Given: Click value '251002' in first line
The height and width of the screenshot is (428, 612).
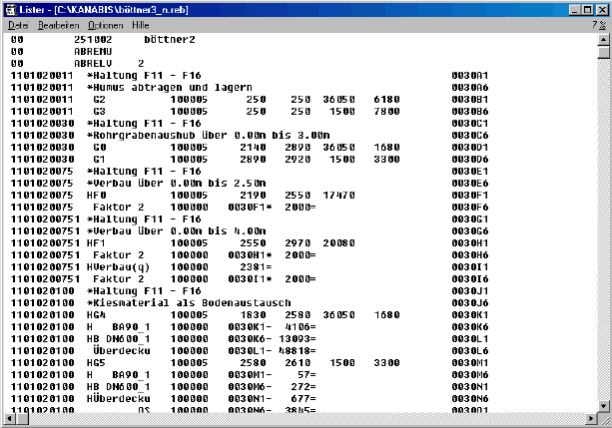Looking at the screenshot, I should pyautogui.click(x=93, y=39).
